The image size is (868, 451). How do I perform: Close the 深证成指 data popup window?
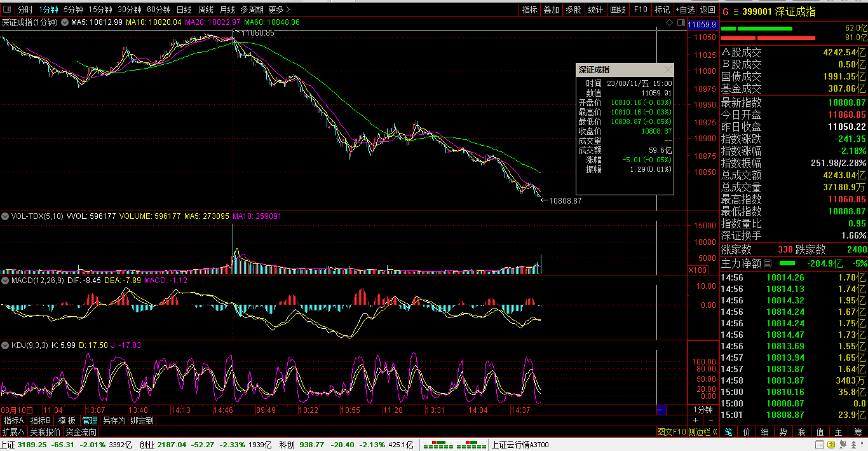pos(667,69)
